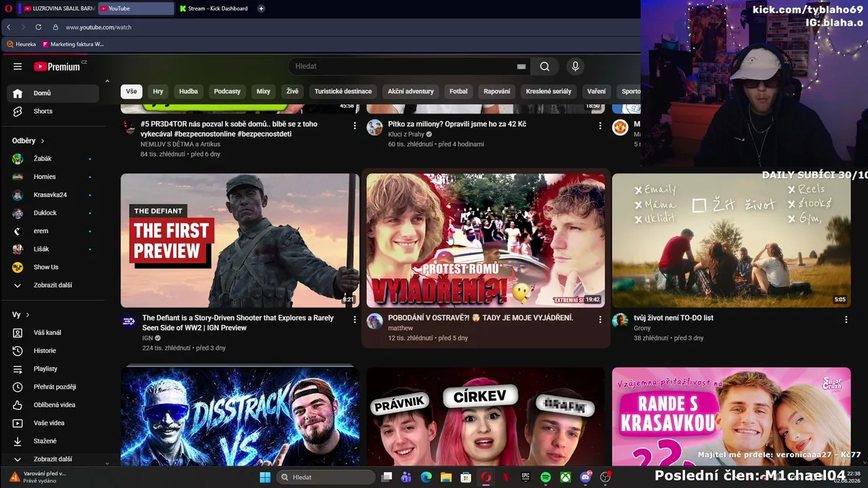Open the Disstrack VS video thumbnail
This screenshot has width=868, height=488.
(240, 417)
